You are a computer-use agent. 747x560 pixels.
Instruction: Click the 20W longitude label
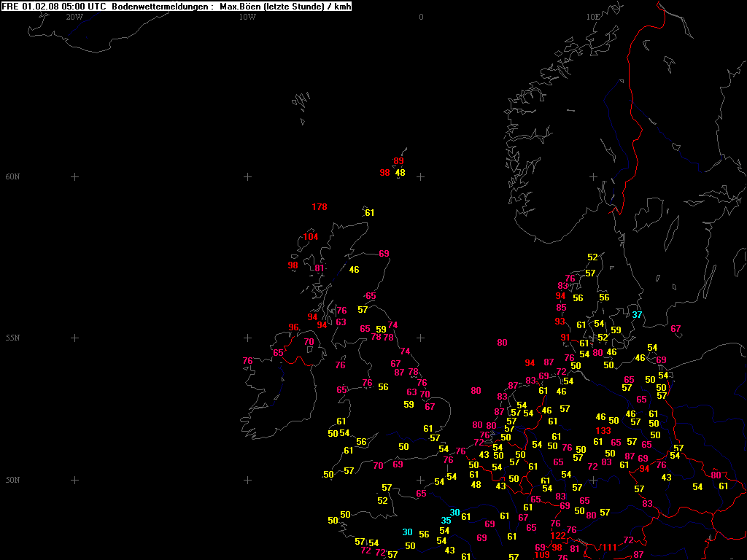tap(74, 17)
